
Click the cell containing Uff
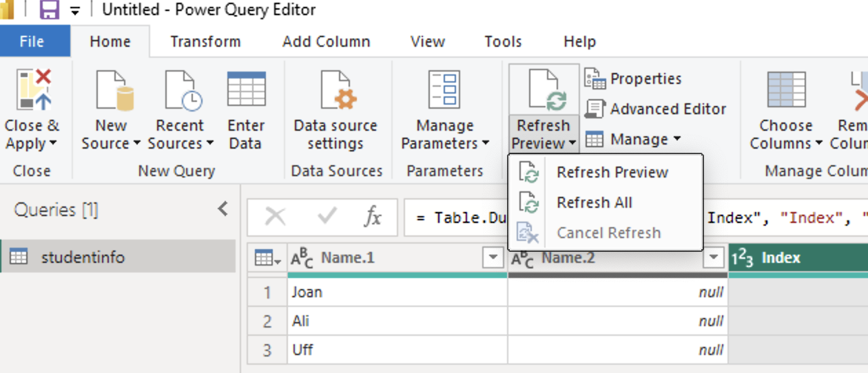(397, 350)
